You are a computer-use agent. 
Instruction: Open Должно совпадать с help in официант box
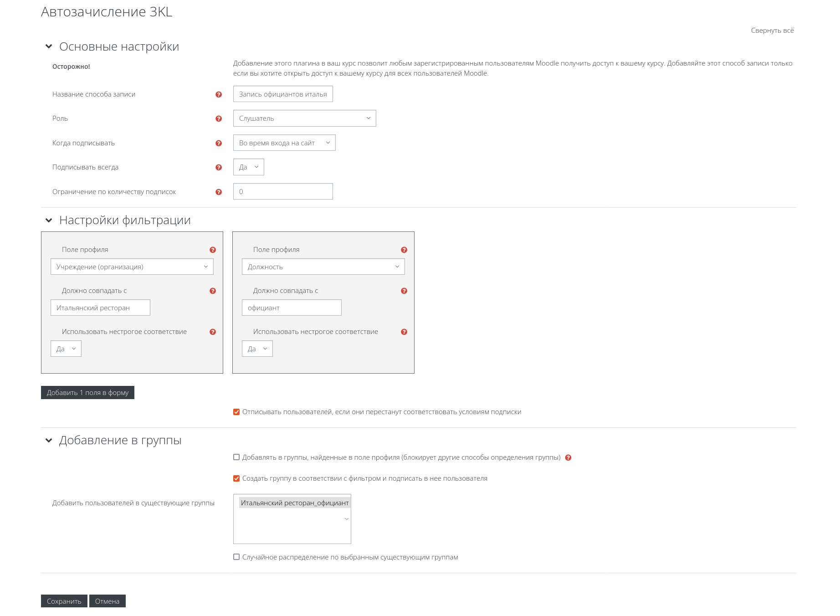[x=404, y=291]
